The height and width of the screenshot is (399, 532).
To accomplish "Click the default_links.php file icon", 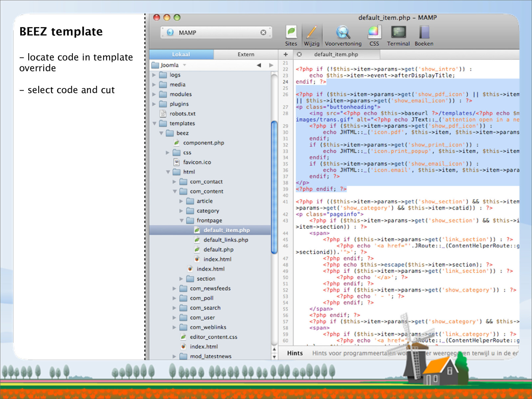I will (x=197, y=240).
